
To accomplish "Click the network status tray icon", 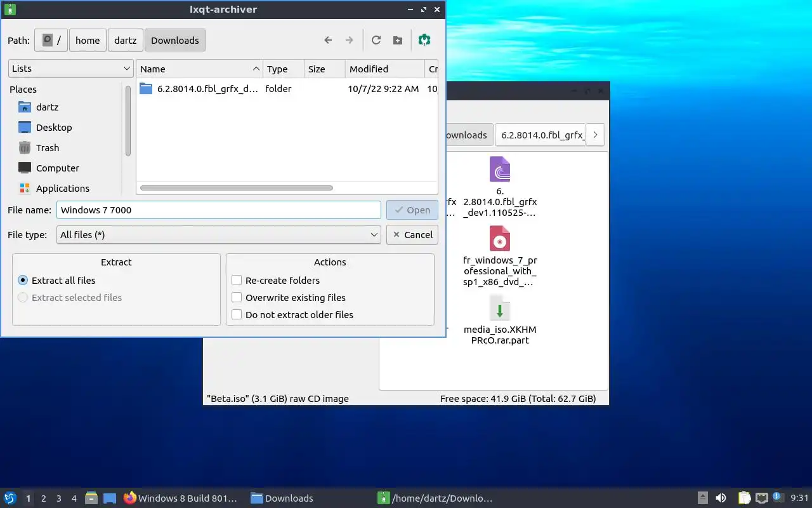I will click(x=761, y=498).
